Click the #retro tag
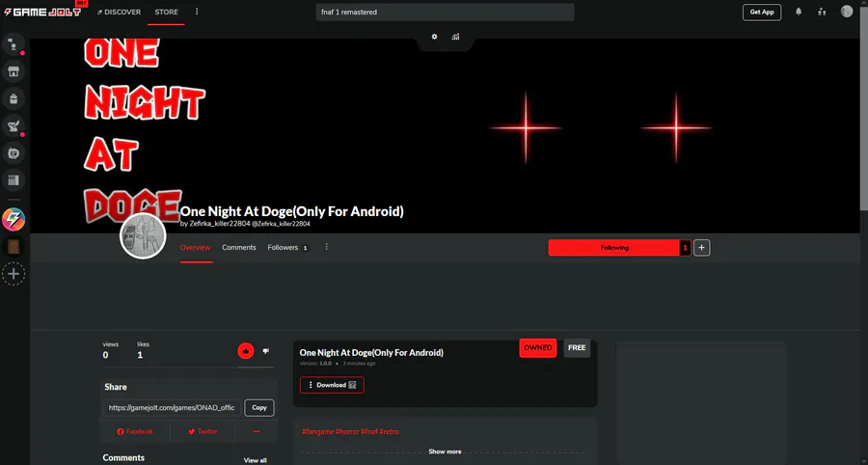The width and height of the screenshot is (868, 465). pyautogui.click(x=389, y=432)
